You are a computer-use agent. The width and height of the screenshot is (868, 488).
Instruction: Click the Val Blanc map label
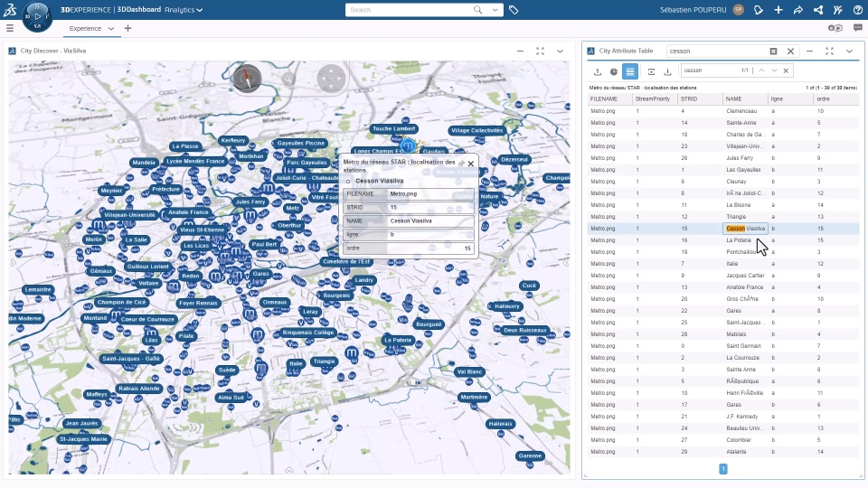click(x=469, y=371)
